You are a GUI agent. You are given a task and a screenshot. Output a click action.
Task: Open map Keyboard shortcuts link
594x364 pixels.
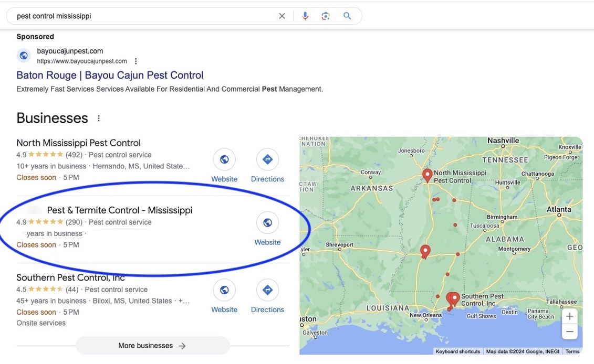(x=457, y=351)
